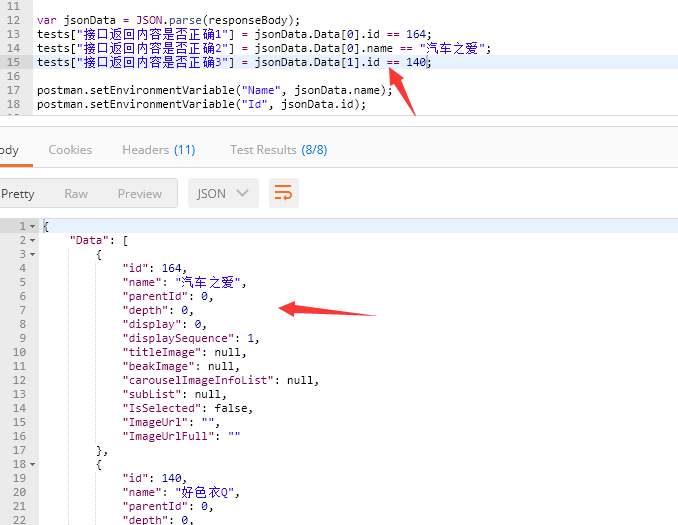Click the "displaySequence": 1 line
Viewport: 678px width, 525px height.
(x=191, y=338)
